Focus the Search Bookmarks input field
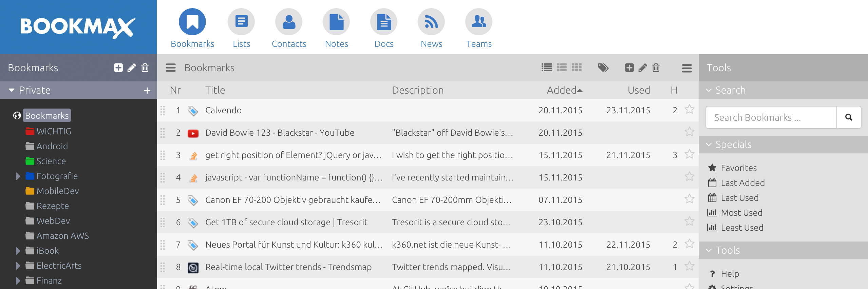Image resolution: width=868 pixels, height=289 pixels. (x=771, y=117)
